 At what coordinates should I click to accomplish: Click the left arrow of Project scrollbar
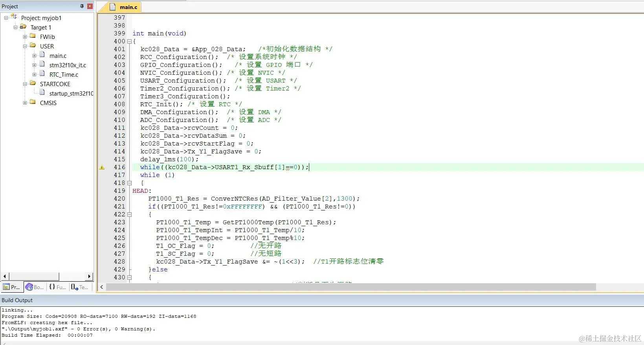point(5,277)
